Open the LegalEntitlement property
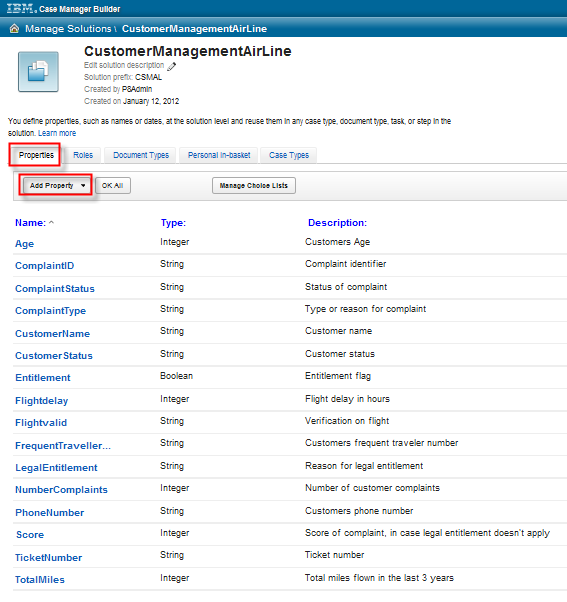The height and width of the screenshot is (602, 567). point(56,468)
